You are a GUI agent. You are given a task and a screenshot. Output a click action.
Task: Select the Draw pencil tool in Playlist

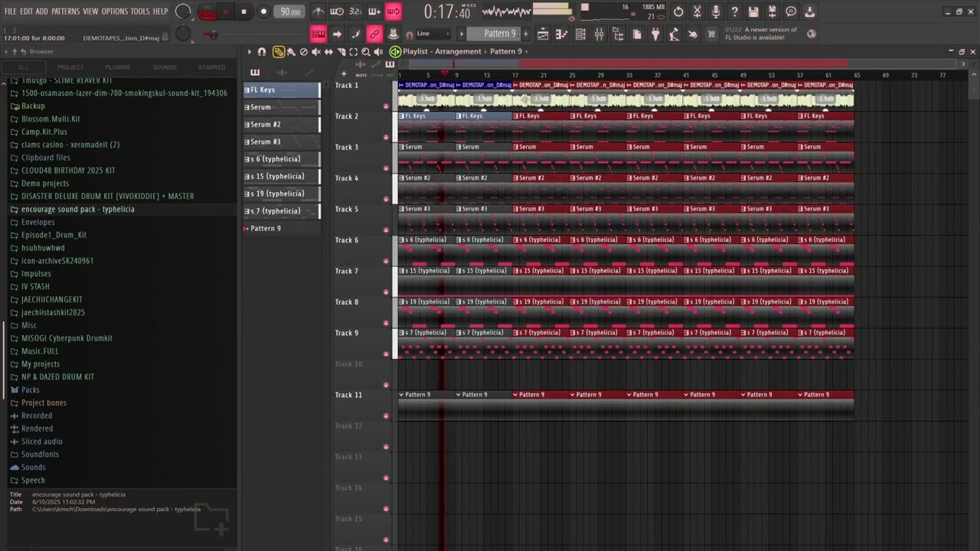coord(279,51)
